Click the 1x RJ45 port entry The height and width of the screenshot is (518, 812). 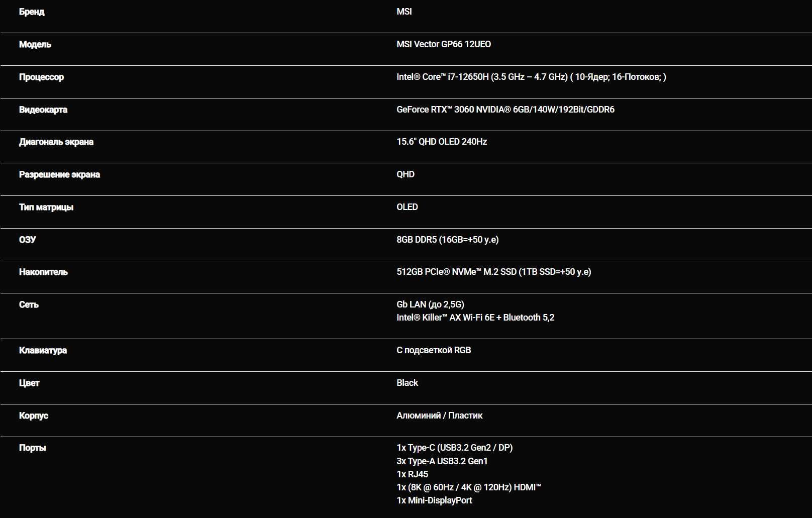click(413, 474)
